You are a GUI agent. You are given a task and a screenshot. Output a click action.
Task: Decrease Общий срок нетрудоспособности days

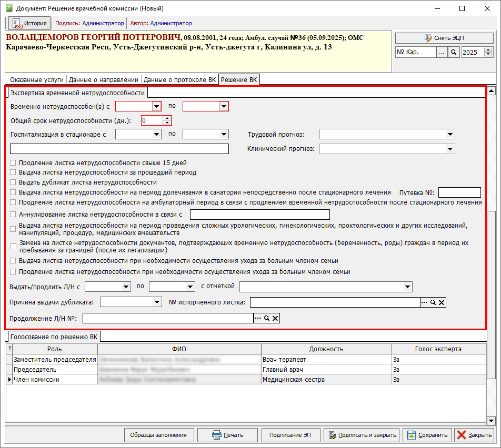(x=167, y=123)
